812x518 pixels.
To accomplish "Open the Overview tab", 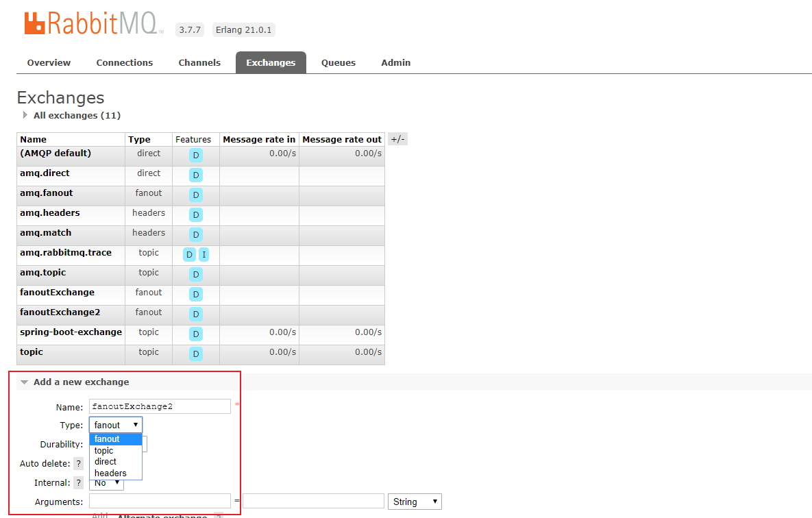I will pos(49,62).
